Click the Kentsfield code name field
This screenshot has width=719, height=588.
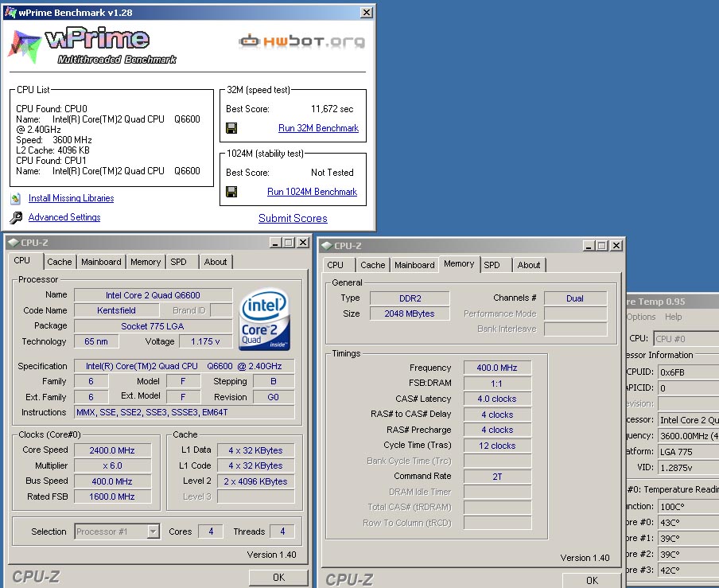[x=116, y=310]
